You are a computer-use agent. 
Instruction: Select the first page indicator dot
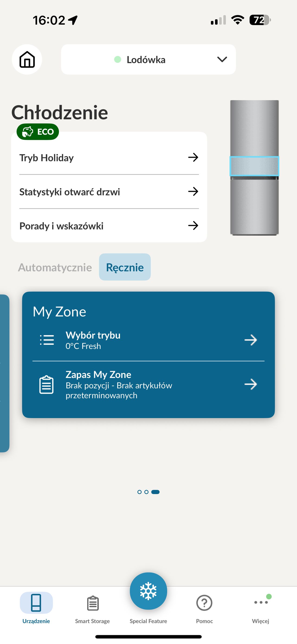pyautogui.click(x=139, y=492)
